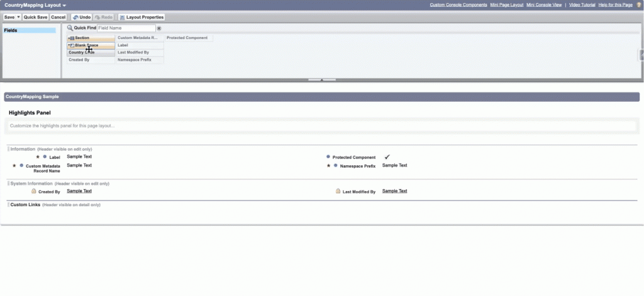
Task: Click into the Quick Find field
Action: pyautogui.click(x=126, y=28)
